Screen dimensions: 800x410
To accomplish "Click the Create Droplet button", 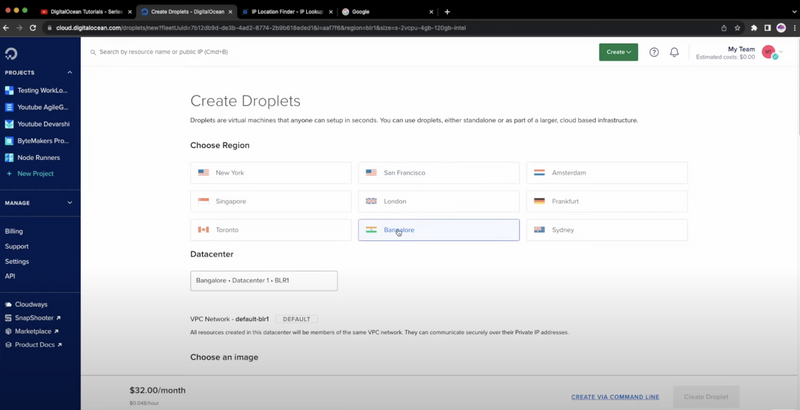I will pos(706,397).
